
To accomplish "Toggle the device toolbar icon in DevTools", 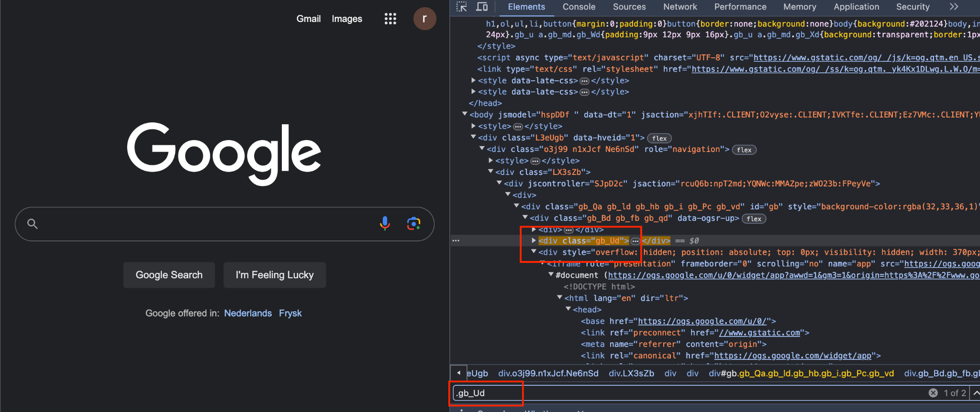I will coord(482,7).
